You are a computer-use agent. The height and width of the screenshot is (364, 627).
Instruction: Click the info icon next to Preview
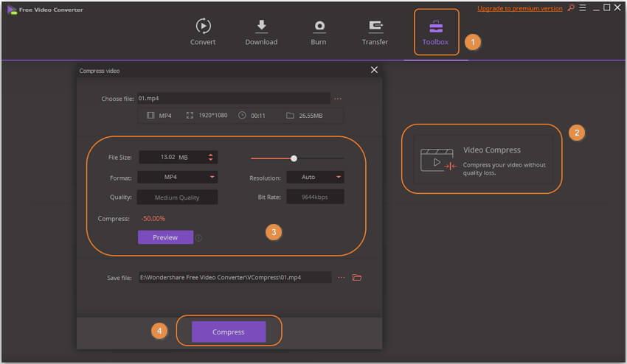point(199,238)
